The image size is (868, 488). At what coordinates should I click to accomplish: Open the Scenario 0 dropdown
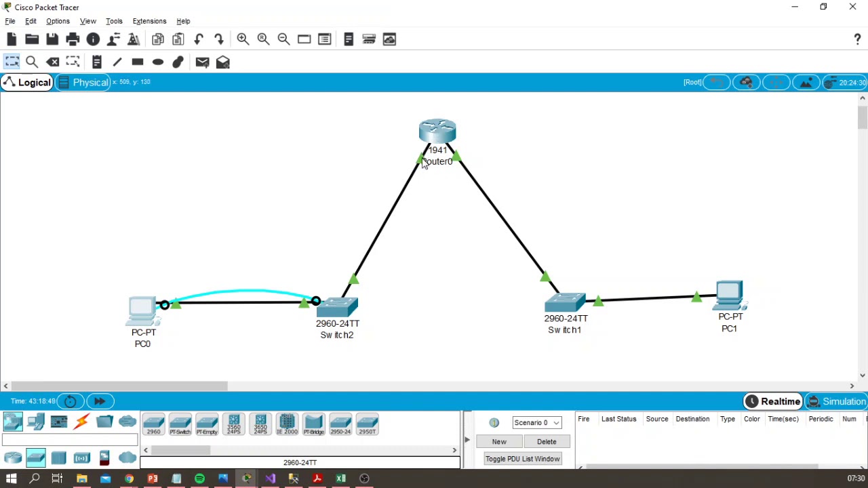(537, 423)
